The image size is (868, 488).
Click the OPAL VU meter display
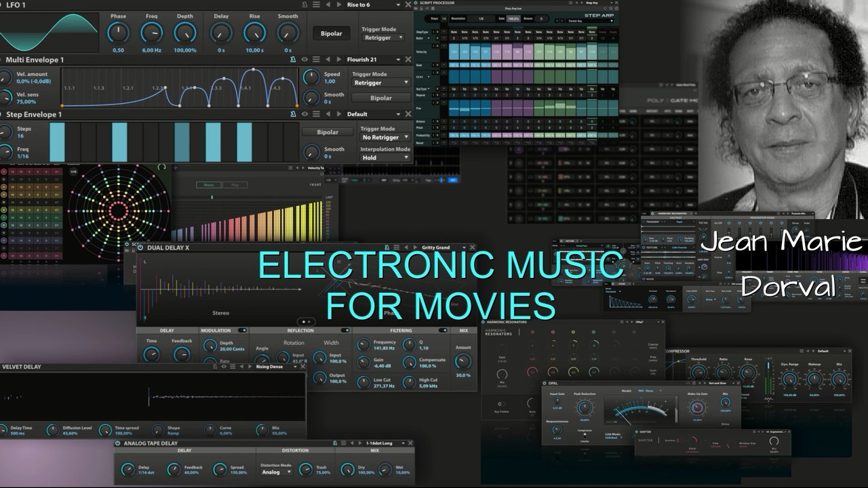(640, 411)
